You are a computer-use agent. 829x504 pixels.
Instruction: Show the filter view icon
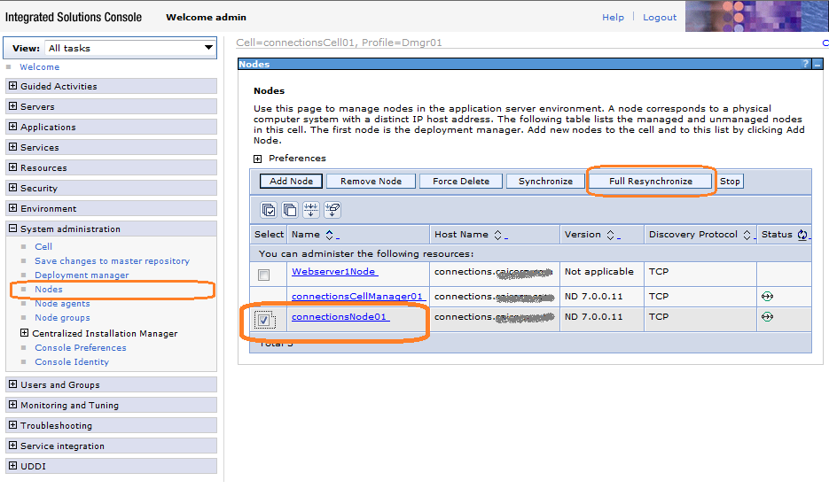[311, 210]
